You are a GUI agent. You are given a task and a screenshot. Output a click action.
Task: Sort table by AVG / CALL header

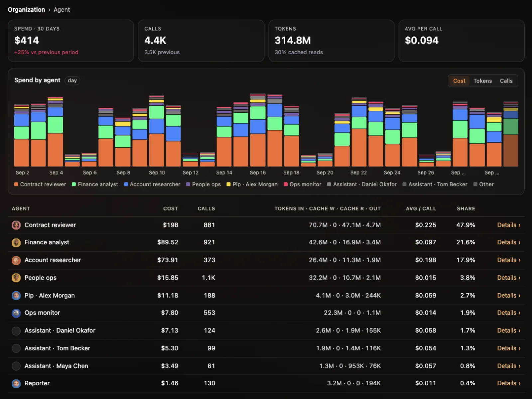(x=421, y=209)
